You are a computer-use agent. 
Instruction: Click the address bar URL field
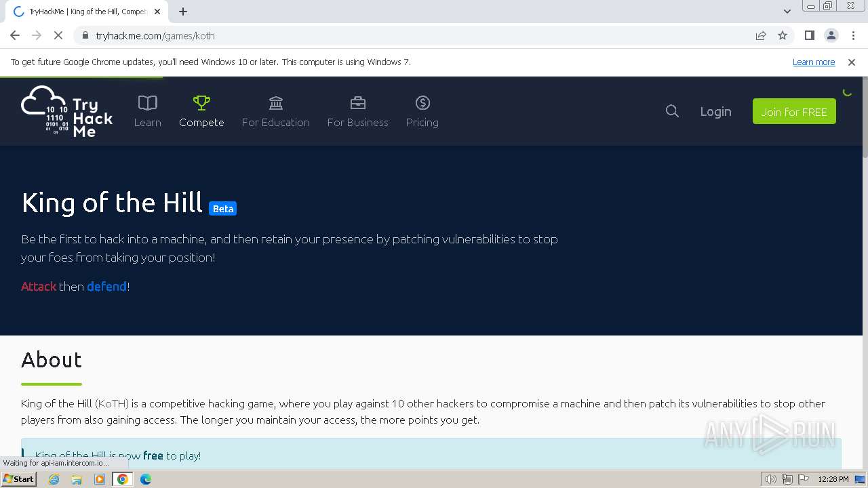pyautogui.click(x=420, y=35)
